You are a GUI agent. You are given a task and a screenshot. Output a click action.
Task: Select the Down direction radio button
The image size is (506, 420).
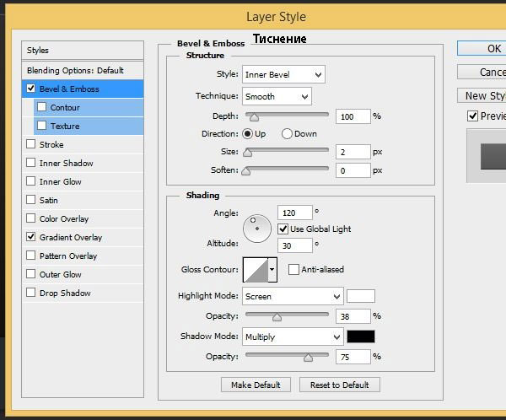pyautogui.click(x=287, y=134)
